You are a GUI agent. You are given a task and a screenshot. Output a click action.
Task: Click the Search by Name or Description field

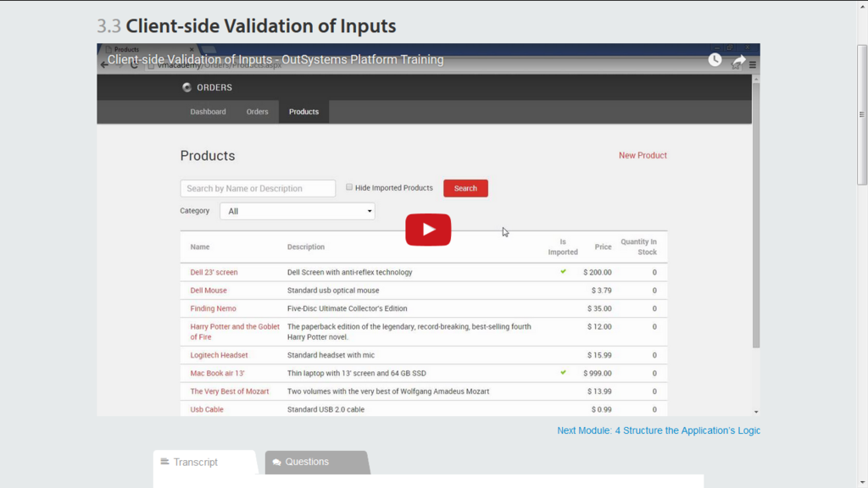coord(258,188)
